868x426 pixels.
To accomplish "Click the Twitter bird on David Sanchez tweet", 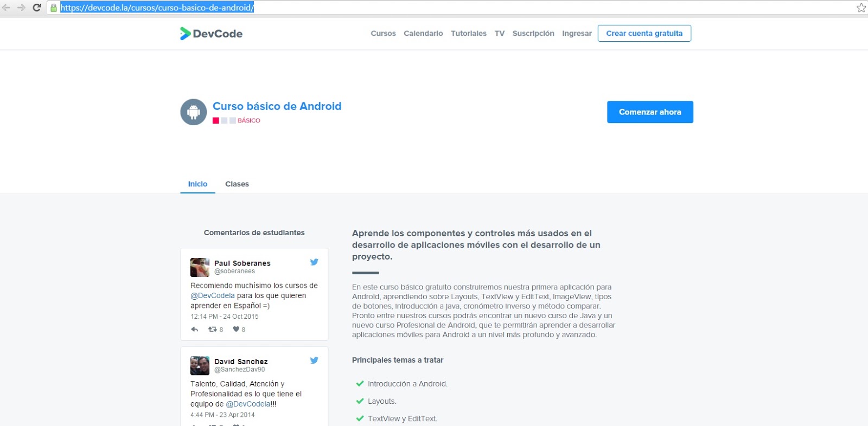I will pos(314,360).
